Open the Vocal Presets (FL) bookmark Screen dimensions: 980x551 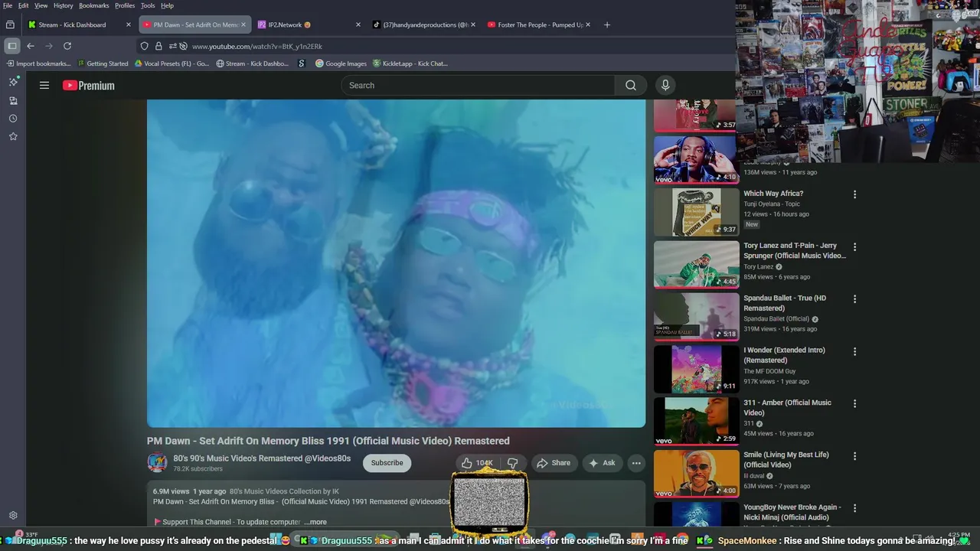[171, 64]
